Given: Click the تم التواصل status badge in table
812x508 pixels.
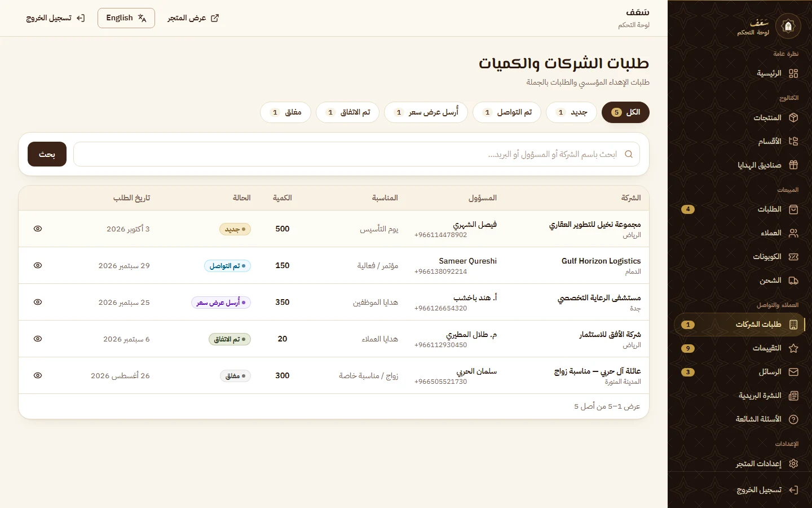Looking at the screenshot, I should (x=227, y=266).
